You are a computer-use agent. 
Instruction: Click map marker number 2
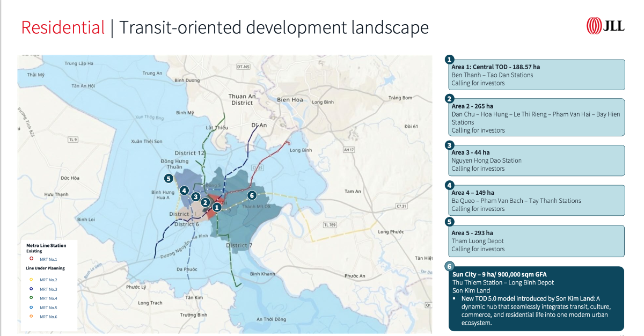pos(205,202)
